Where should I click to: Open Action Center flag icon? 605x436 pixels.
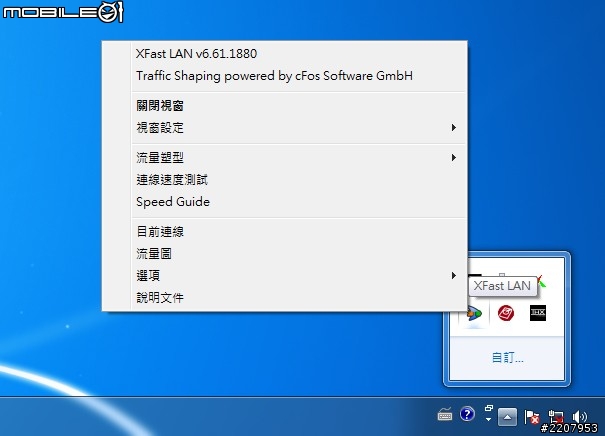pos(531,417)
